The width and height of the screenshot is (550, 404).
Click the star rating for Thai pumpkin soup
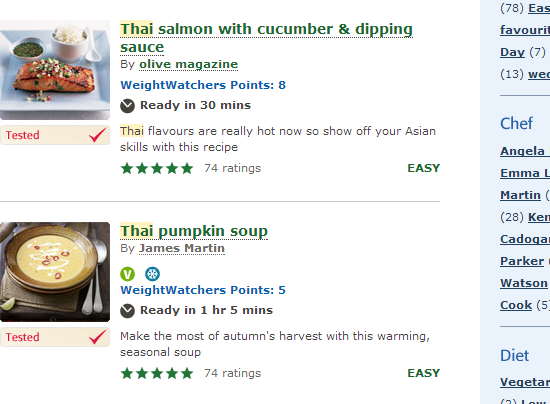157,373
